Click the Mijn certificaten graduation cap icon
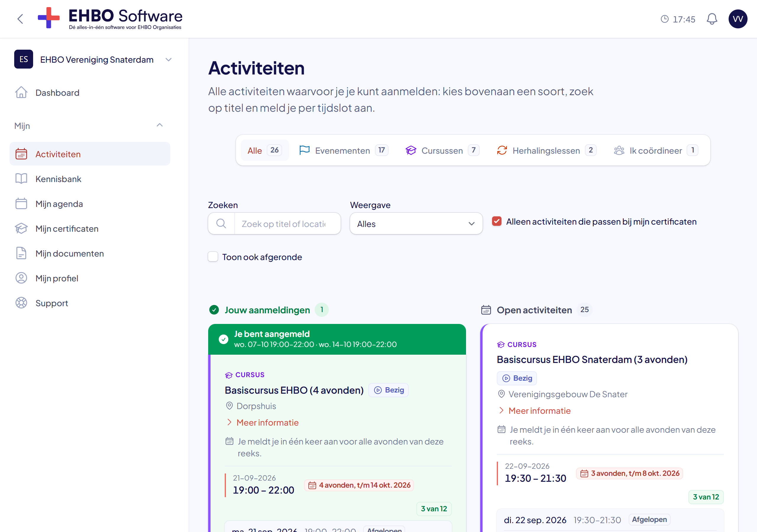Image resolution: width=757 pixels, height=532 pixels. pyautogui.click(x=21, y=228)
